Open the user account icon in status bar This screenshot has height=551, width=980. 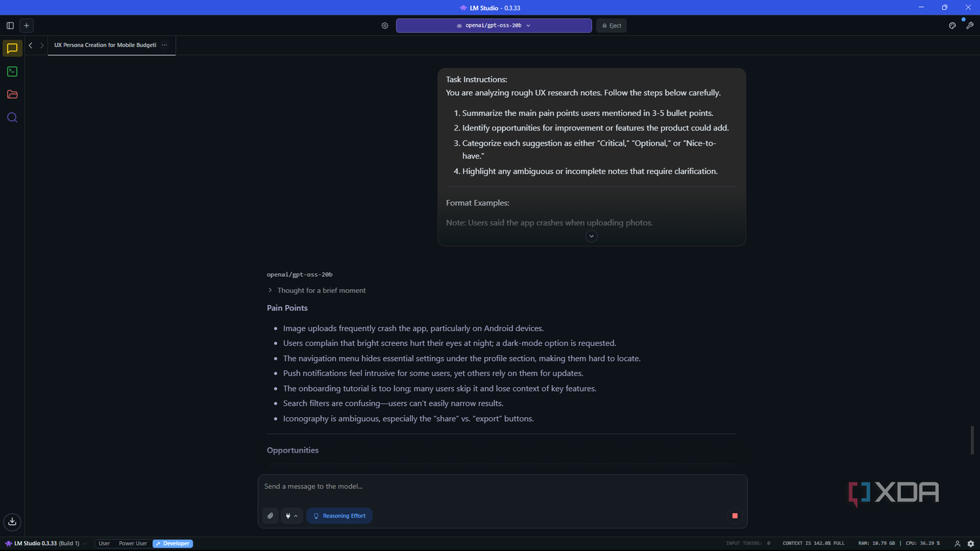point(957,544)
